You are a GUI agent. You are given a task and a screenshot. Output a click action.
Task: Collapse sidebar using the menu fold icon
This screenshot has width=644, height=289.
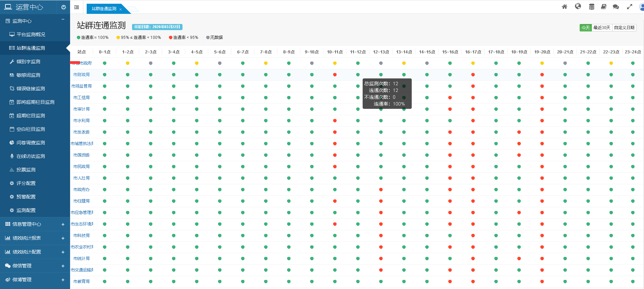pos(77,7)
